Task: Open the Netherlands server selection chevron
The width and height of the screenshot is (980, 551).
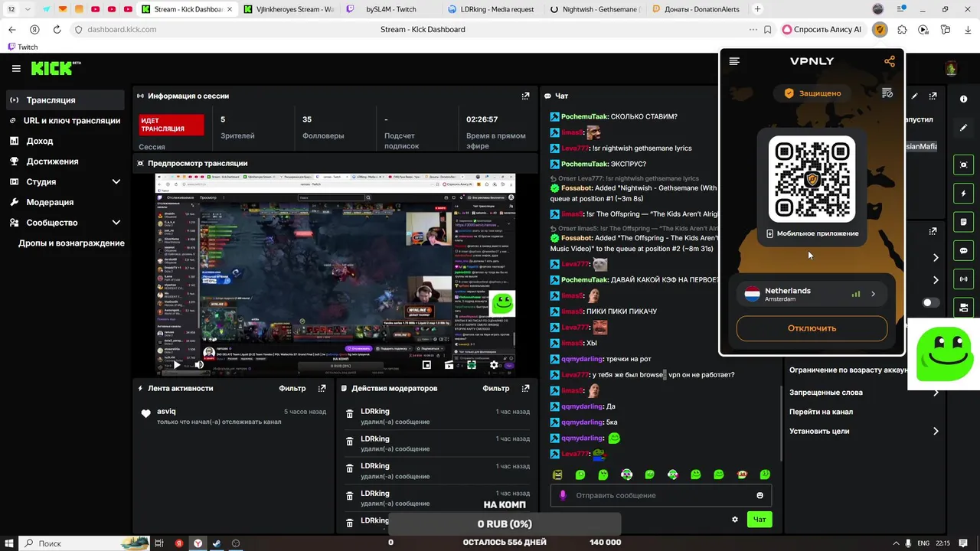Action: tap(873, 294)
